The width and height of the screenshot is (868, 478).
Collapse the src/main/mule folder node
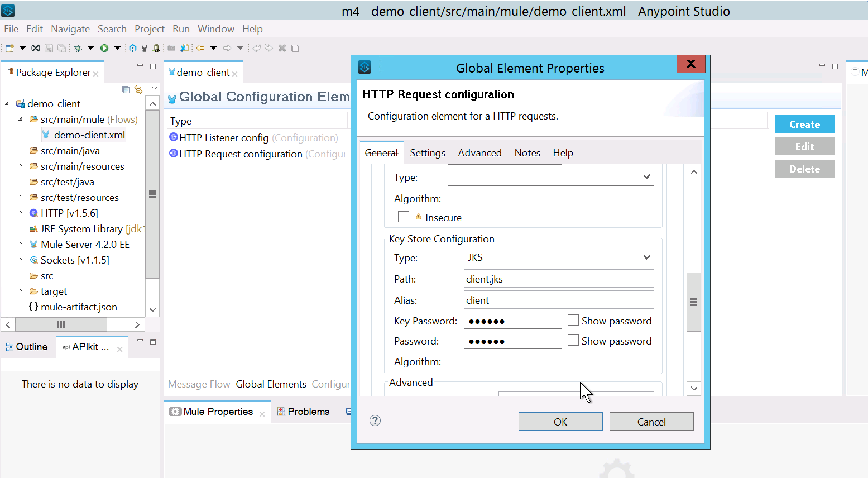[x=21, y=120]
